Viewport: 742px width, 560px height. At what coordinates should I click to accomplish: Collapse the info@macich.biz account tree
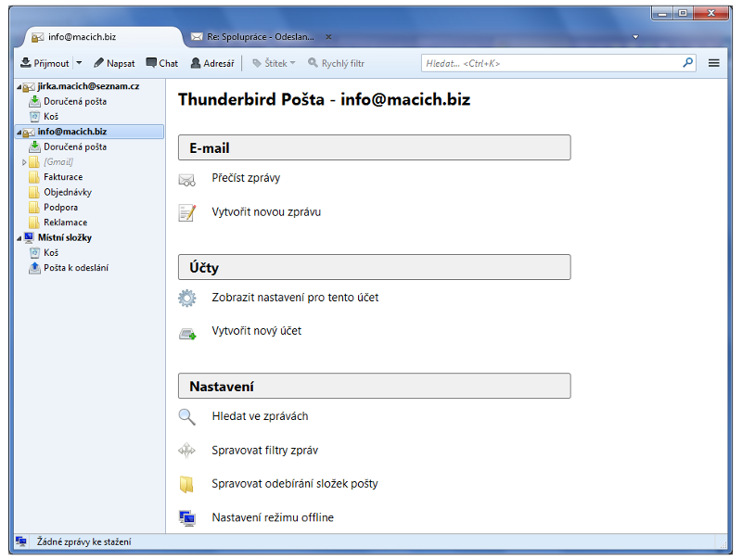pyautogui.click(x=19, y=132)
